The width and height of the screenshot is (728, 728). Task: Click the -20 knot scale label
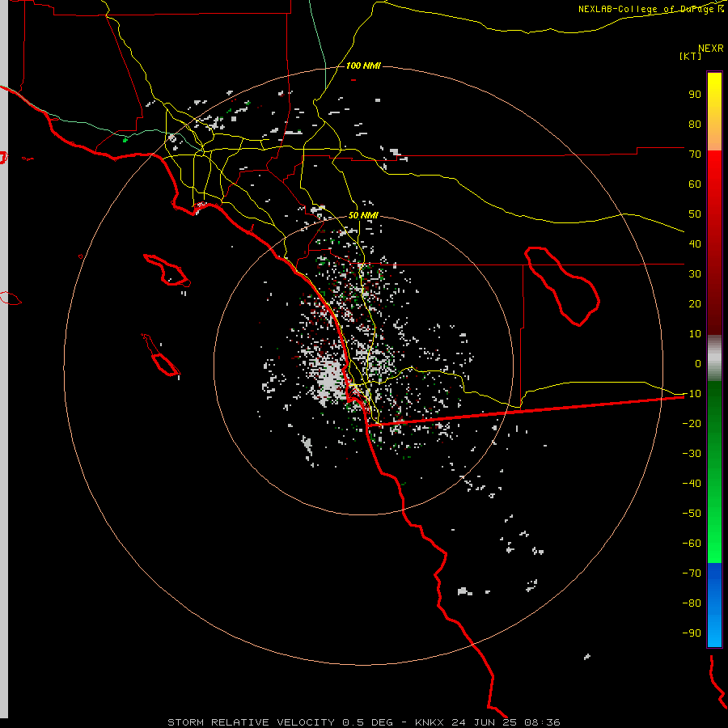(692, 424)
